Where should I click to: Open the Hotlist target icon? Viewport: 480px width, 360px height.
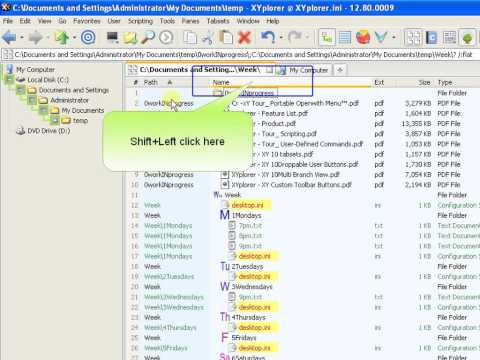[88, 37]
